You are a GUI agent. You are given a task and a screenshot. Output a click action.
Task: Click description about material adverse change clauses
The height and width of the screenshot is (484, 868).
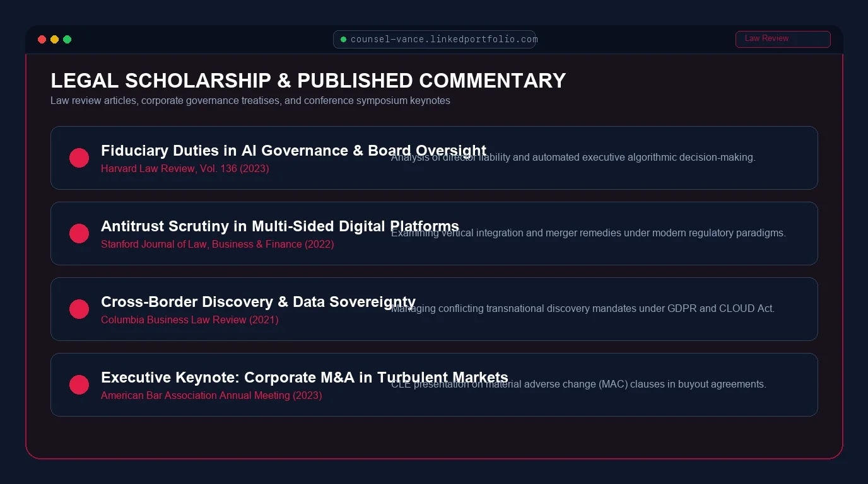click(578, 384)
